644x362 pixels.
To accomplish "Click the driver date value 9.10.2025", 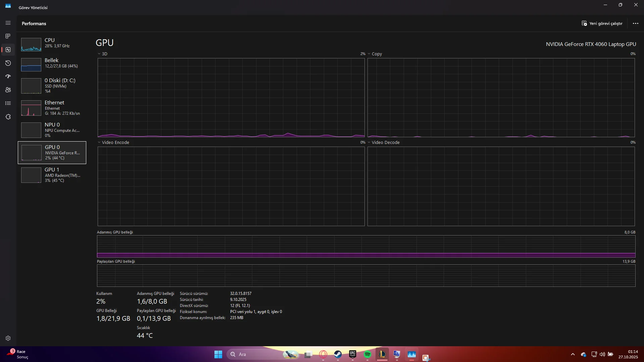I will (x=238, y=300).
